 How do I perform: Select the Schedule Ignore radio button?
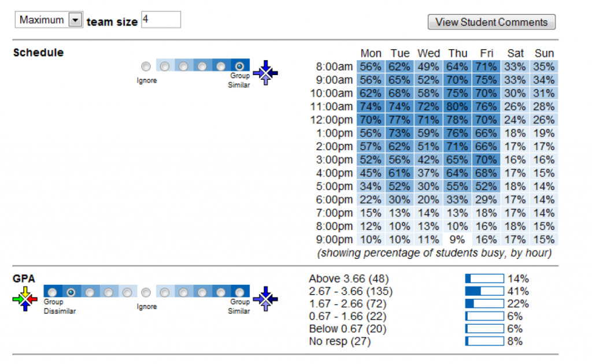point(146,66)
